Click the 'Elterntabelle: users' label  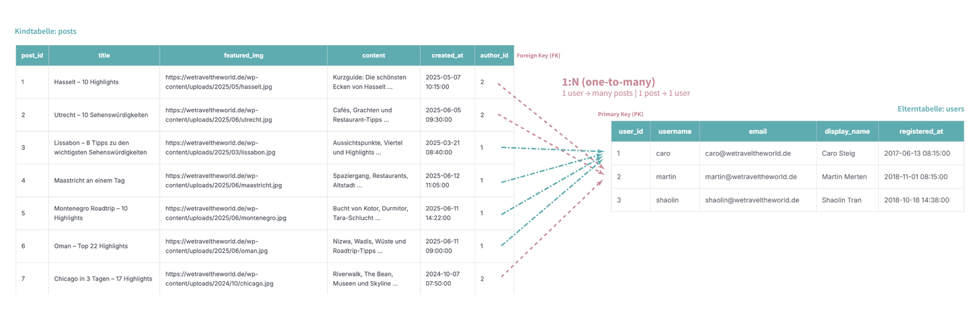[x=931, y=109]
